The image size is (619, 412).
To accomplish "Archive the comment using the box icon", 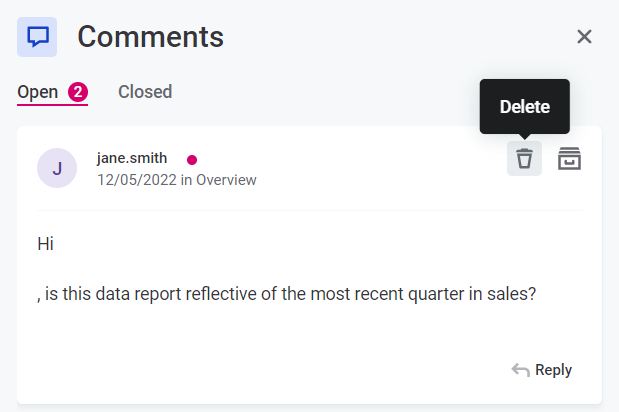I will (569, 159).
